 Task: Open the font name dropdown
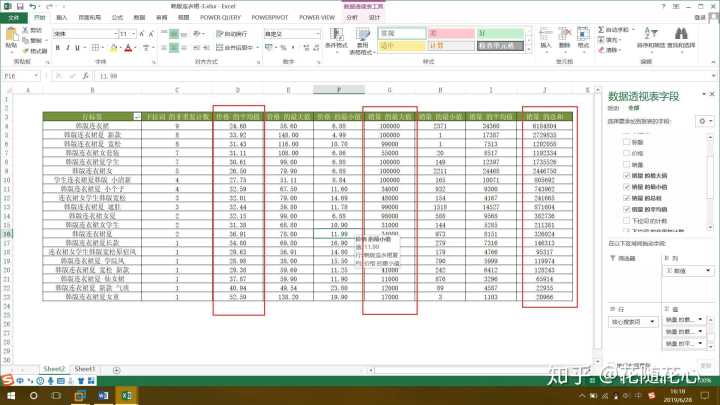point(116,34)
